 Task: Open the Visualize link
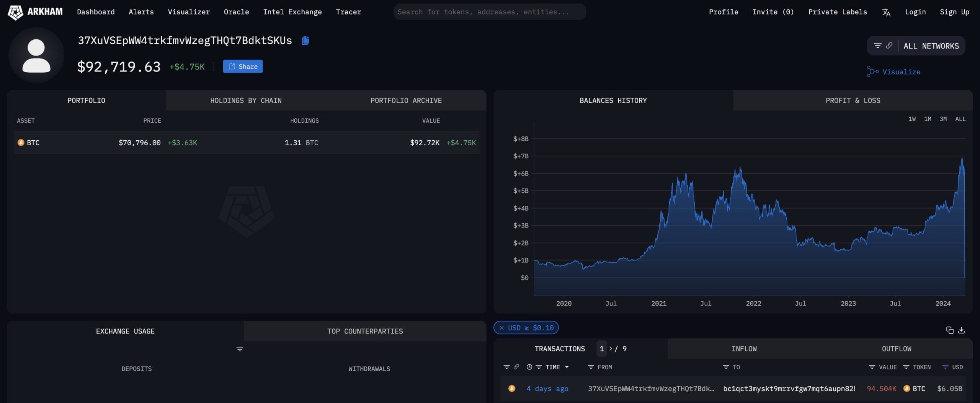(900, 71)
